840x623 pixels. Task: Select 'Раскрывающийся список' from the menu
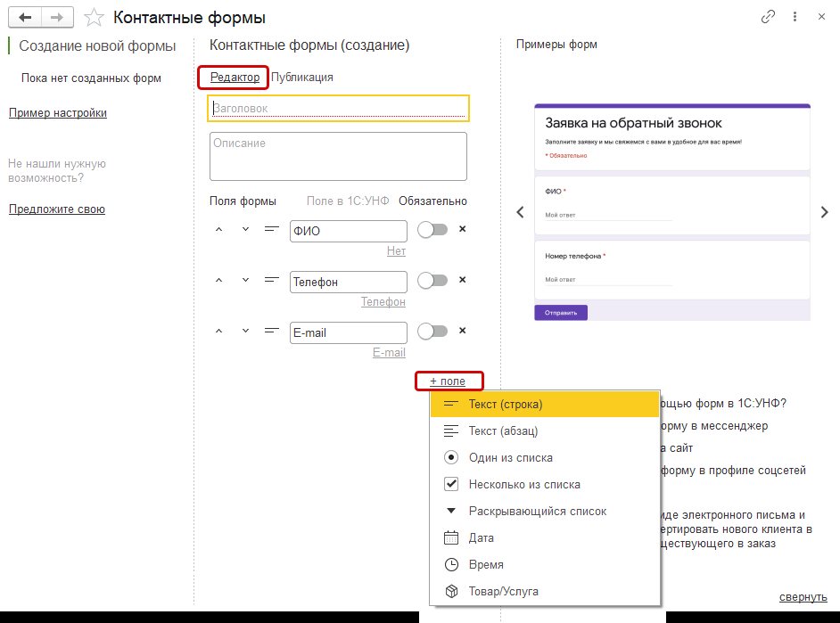(x=537, y=512)
